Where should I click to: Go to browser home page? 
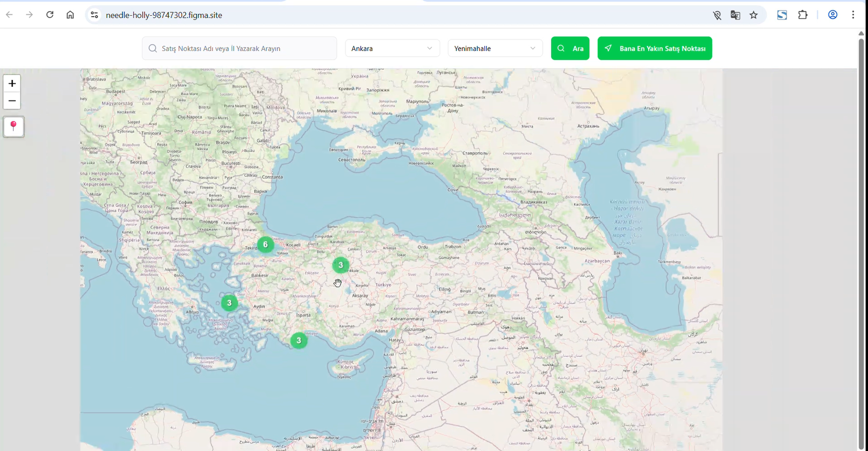click(x=70, y=15)
